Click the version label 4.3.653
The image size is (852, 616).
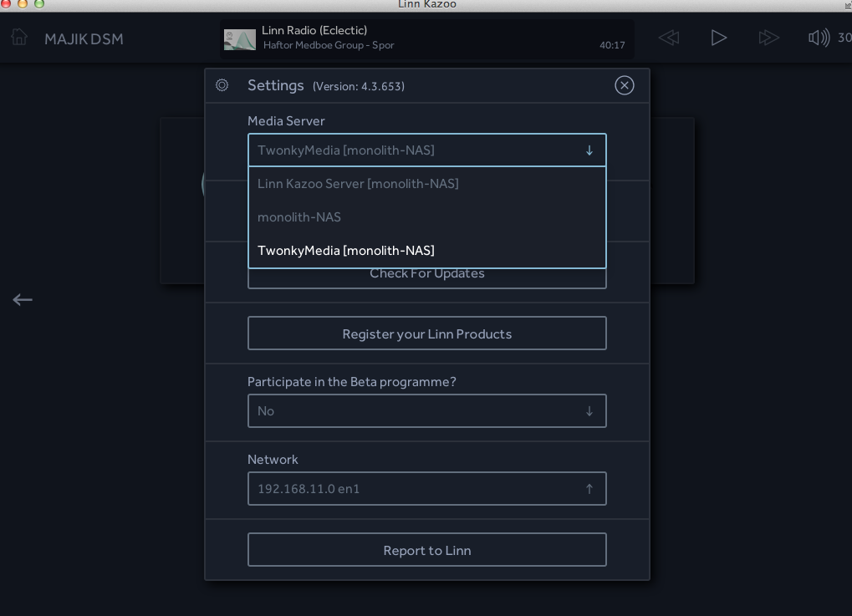pos(359,86)
